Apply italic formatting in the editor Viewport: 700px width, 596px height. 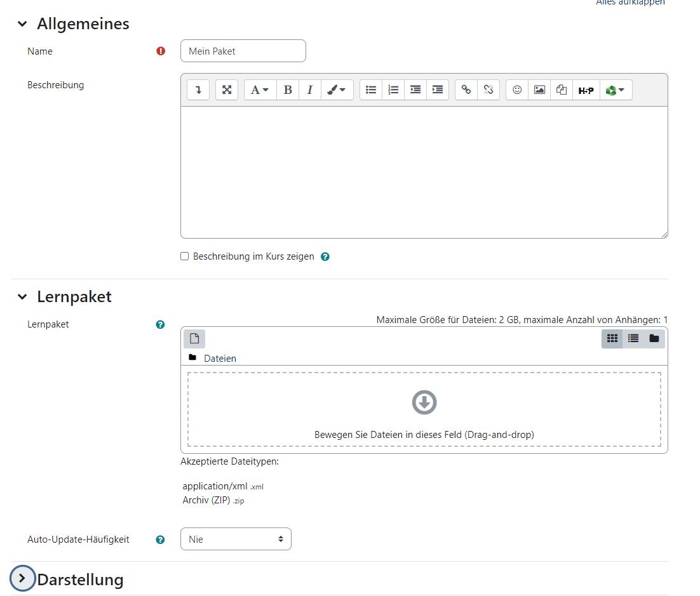click(x=310, y=90)
